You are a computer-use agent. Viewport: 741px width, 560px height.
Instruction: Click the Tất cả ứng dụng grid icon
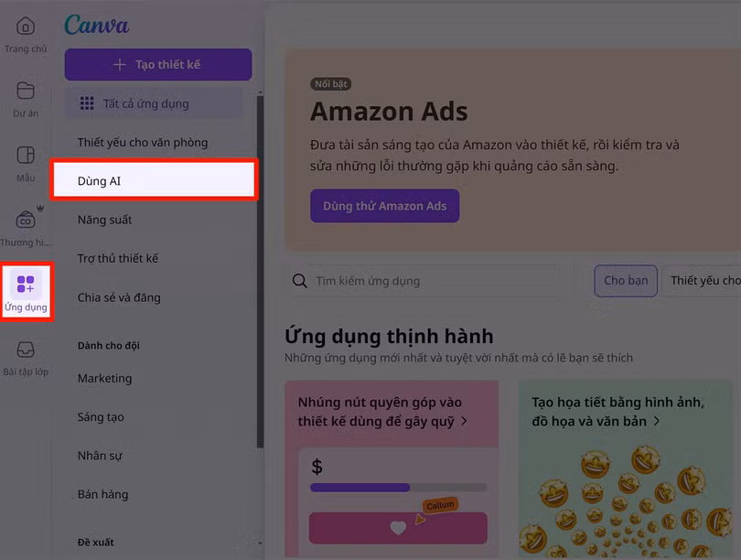coord(87,103)
